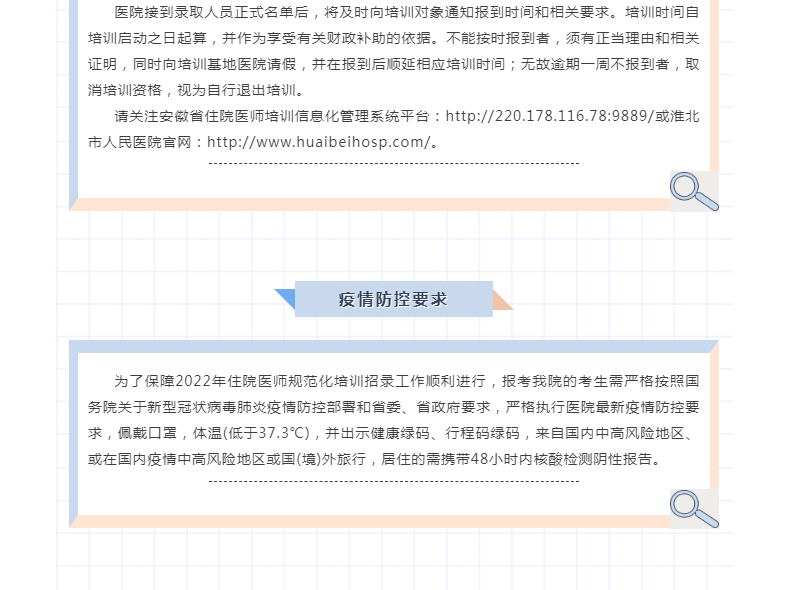Image resolution: width=788 pixels, height=590 pixels.
Task: Click the 疫情防控要求 heading banner
Action: pos(393,299)
